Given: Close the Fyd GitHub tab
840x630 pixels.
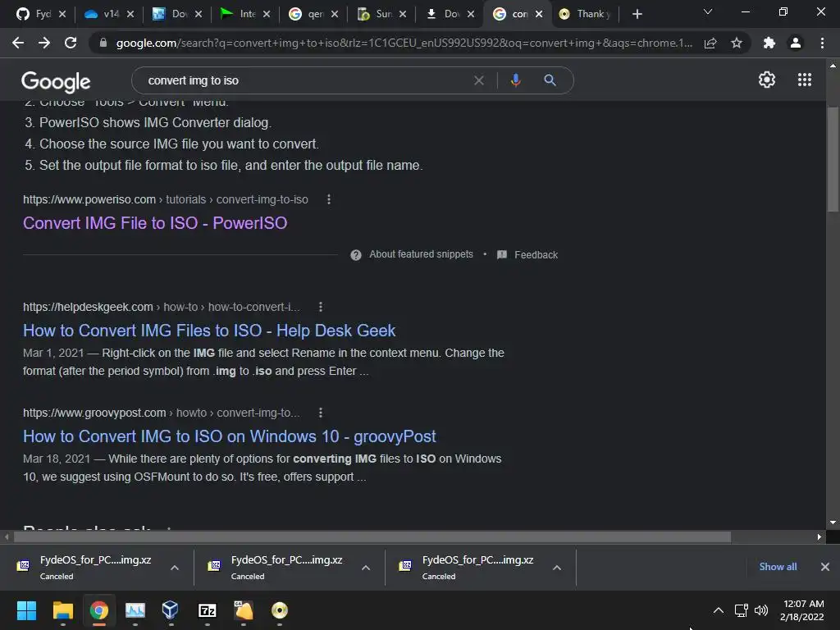Looking at the screenshot, I should pyautogui.click(x=62, y=14).
